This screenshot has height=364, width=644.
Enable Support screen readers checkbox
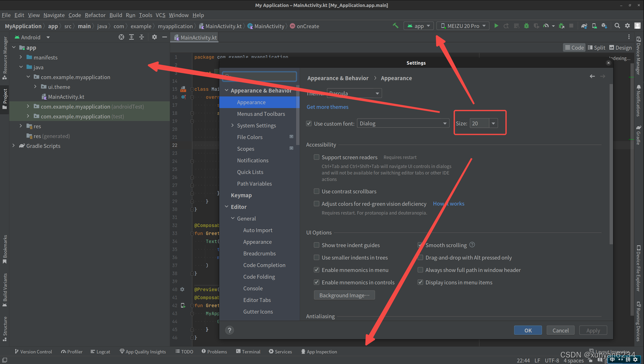coord(316,157)
